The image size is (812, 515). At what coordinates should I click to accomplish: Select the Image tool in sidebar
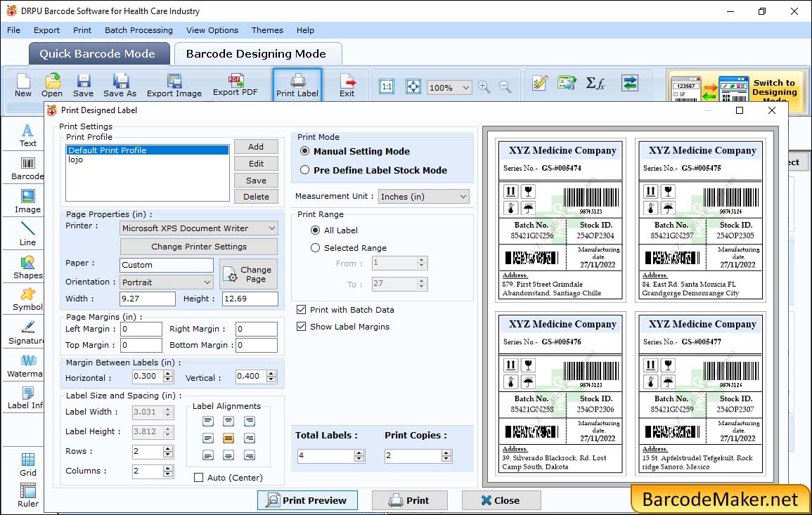tap(28, 202)
